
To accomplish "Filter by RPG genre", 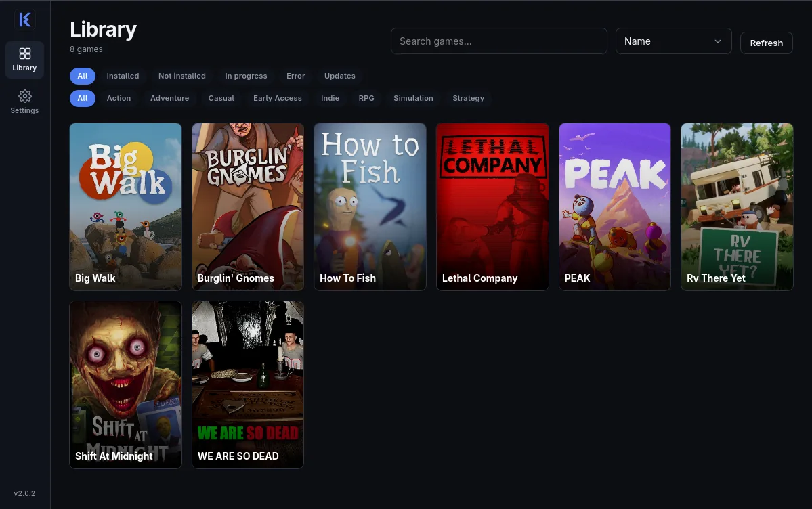I will [366, 98].
